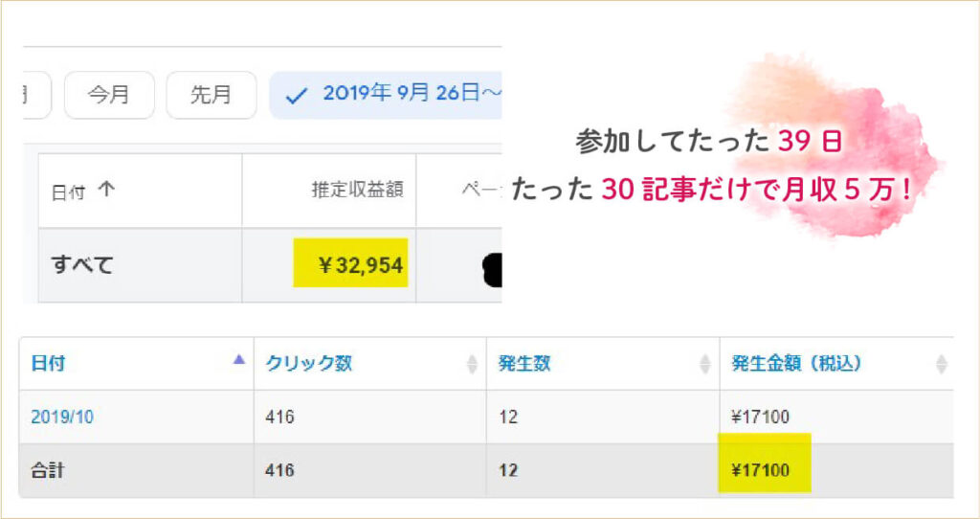The height and width of the screenshot is (519, 980).
Task: Click the highlighted ¥32,954 revenue amount
Action: click(350, 263)
